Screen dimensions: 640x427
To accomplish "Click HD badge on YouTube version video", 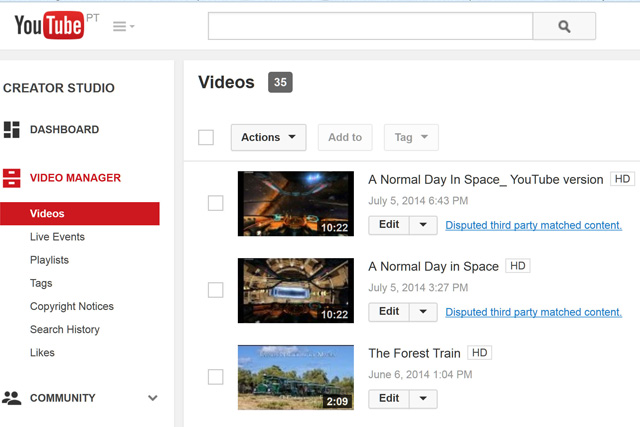I will click(622, 179).
